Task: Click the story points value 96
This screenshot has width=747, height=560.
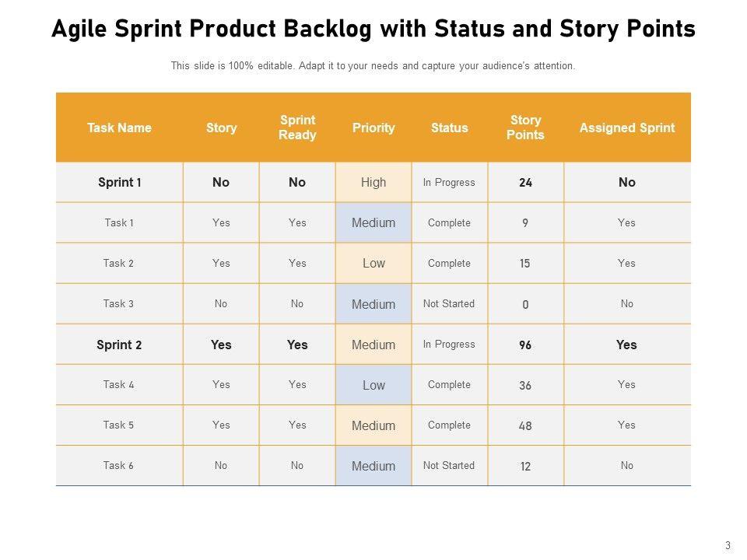Action: (x=525, y=345)
